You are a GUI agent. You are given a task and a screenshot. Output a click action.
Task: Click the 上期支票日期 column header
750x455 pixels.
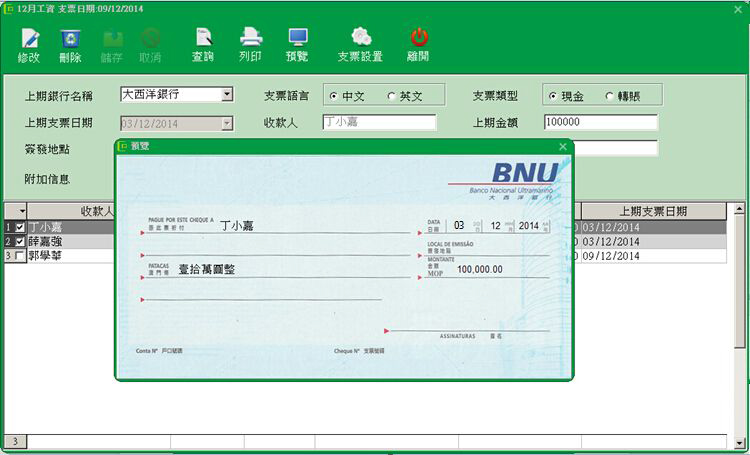652,212
